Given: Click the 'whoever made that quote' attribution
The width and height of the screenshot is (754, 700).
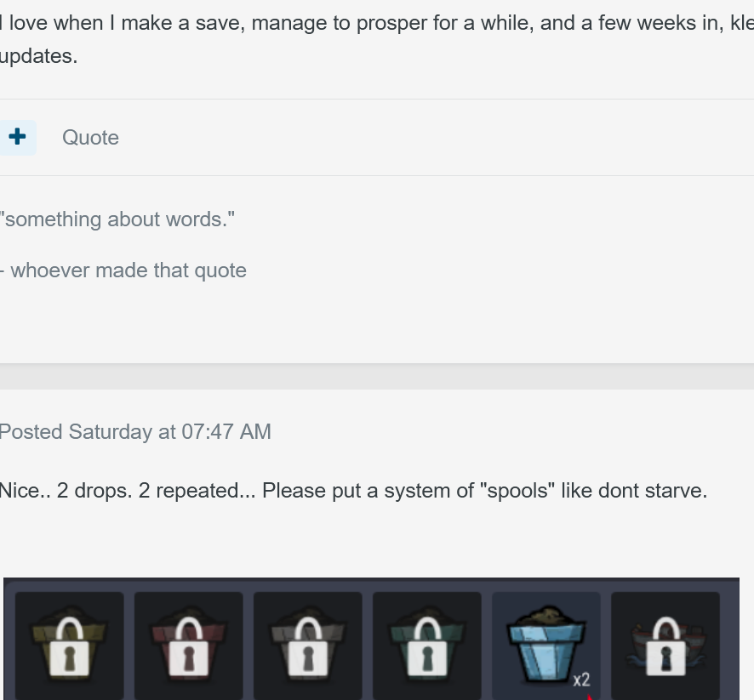Looking at the screenshot, I should coord(128,270).
